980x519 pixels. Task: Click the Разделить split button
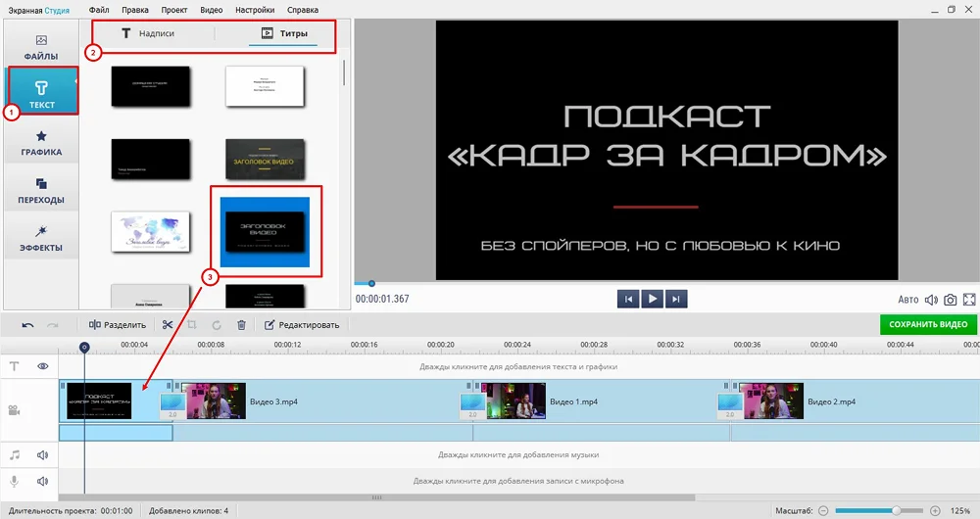pyautogui.click(x=117, y=325)
